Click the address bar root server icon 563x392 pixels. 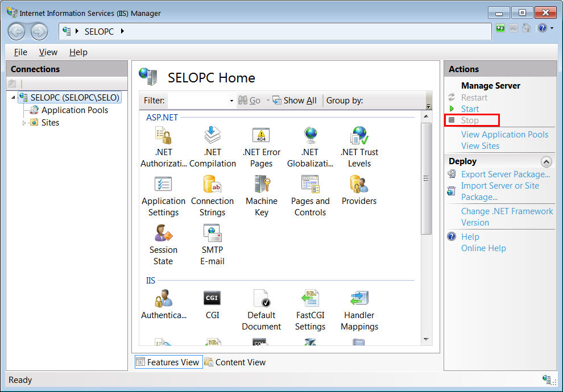[x=67, y=31]
